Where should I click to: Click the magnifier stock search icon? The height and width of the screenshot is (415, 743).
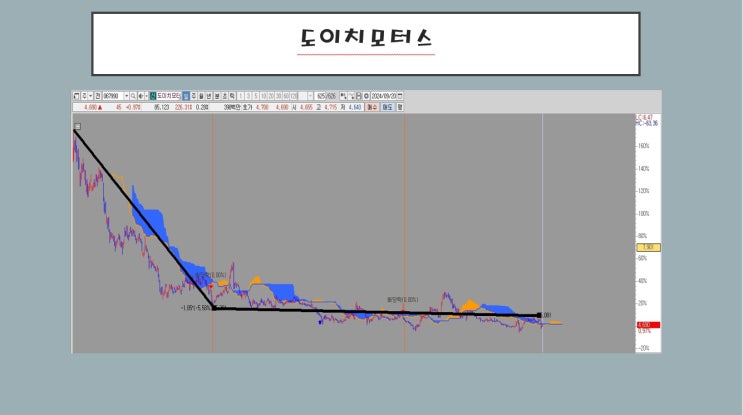(x=133, y=96)
